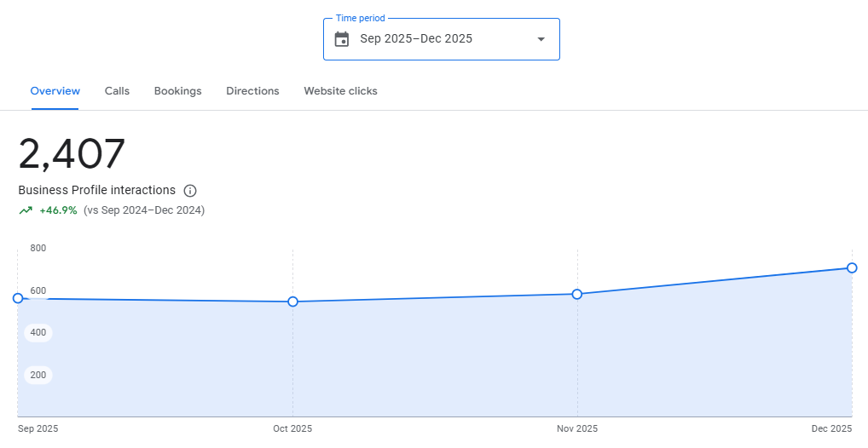Click the vs Sep 2024–Dec 2024 comparison text

pos(144,210)
